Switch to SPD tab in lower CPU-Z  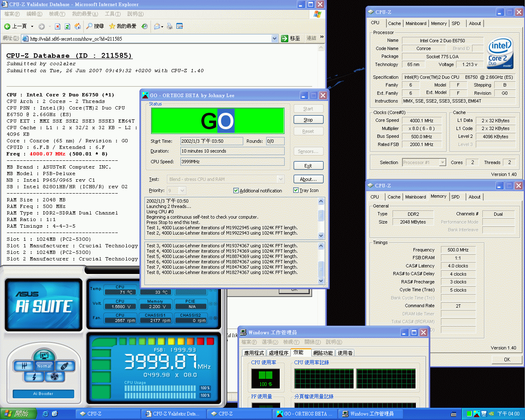(x=456, y=197)
